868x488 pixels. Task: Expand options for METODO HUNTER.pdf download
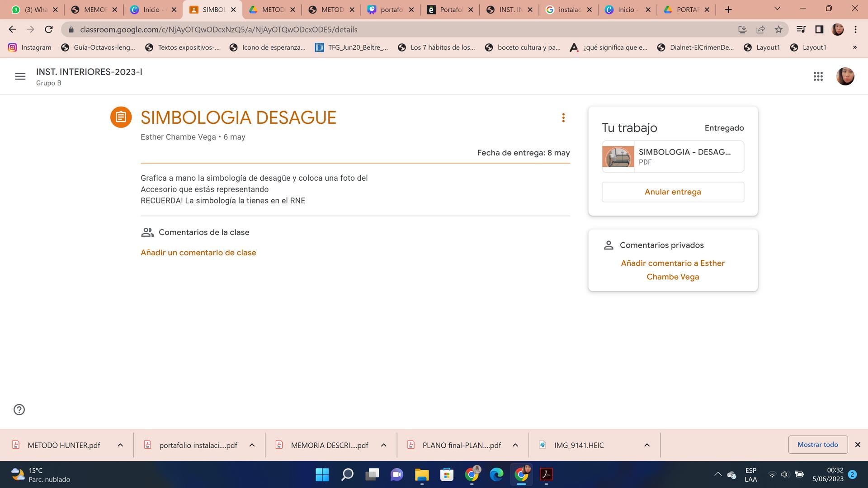(x=120, y=445)
